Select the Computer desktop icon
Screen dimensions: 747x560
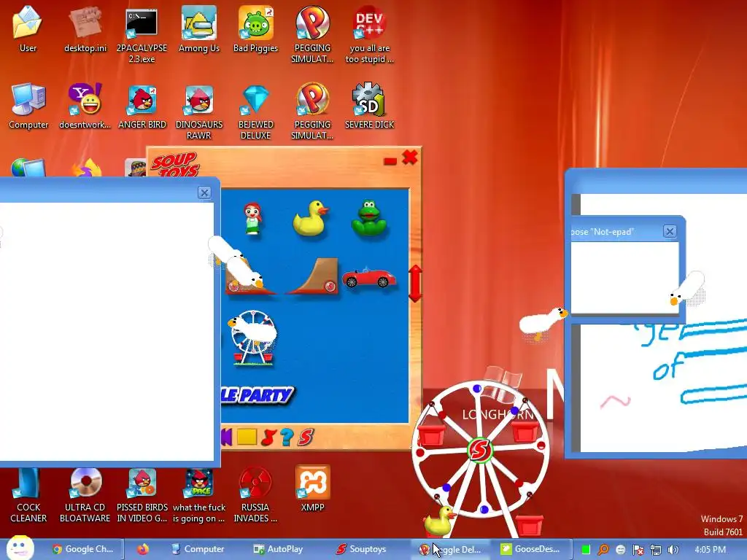pyautogui.click(x=28, y=106)
